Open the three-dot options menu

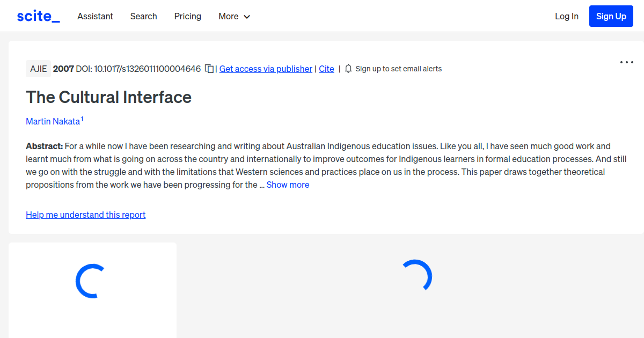pos(626,62)
